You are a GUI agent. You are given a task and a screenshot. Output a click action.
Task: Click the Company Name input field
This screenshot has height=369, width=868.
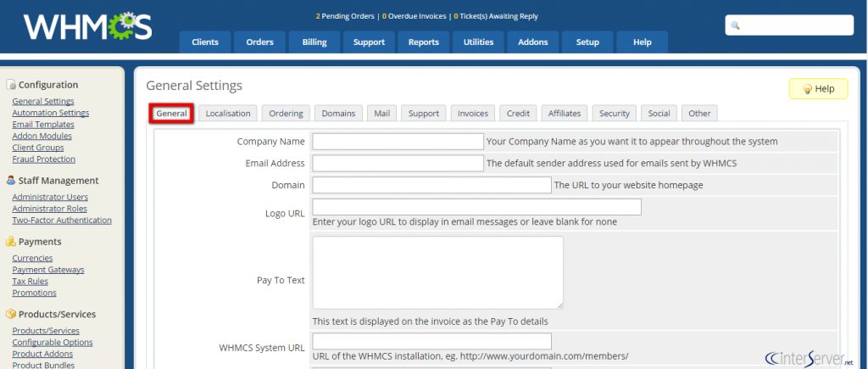(x=398, y=142)
